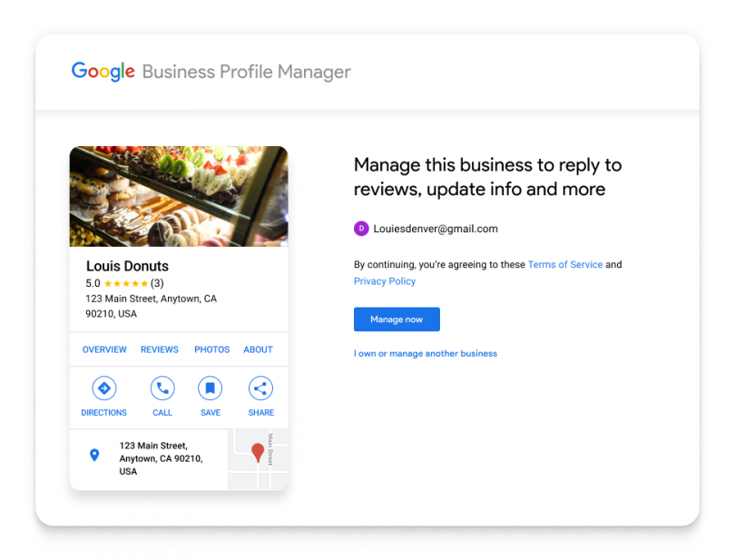
Task: Save Louis Donuts using the bookmark icon
Action: pos(210,388)
